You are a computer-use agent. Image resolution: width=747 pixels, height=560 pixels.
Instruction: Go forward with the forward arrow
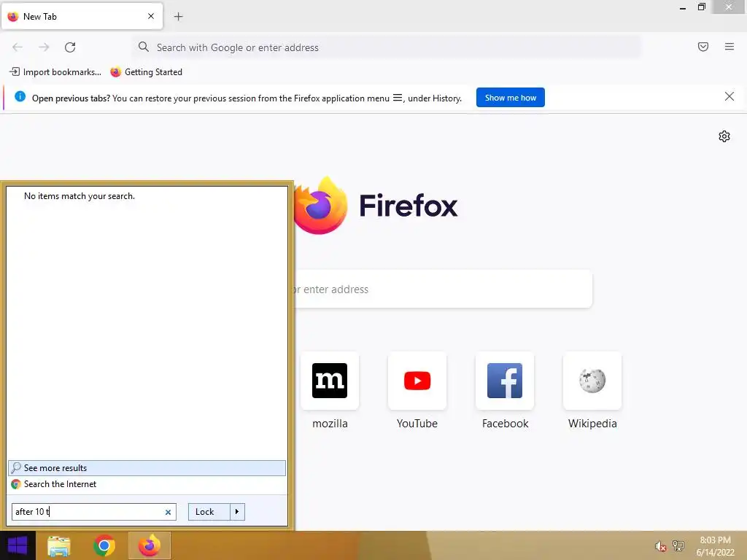click(44, 47)
